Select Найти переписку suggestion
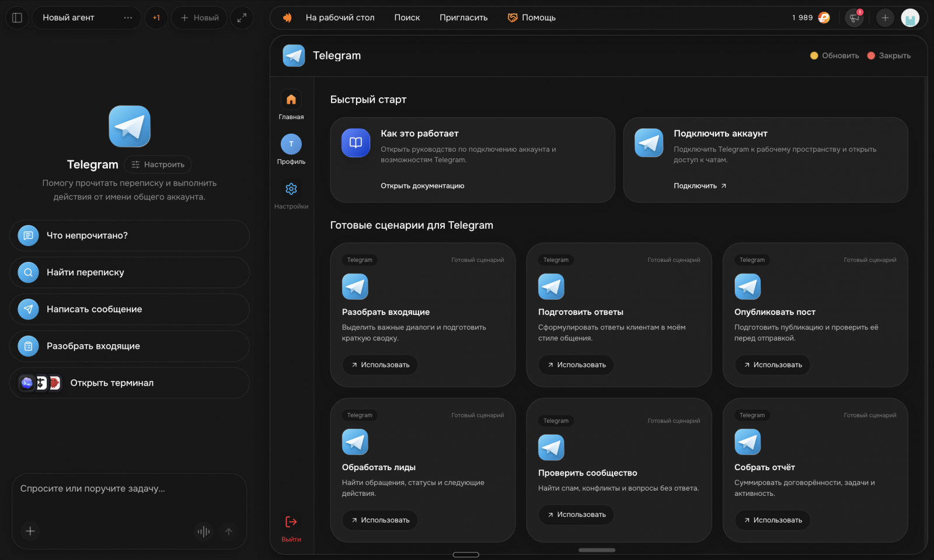The width and height of the screenshot is (934, 560). click(130, 272)
